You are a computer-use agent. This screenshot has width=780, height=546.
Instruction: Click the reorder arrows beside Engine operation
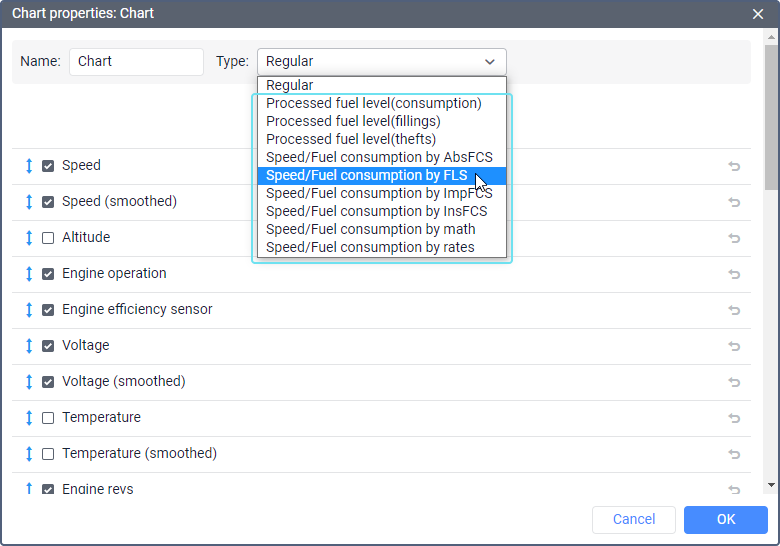(29, 273)
